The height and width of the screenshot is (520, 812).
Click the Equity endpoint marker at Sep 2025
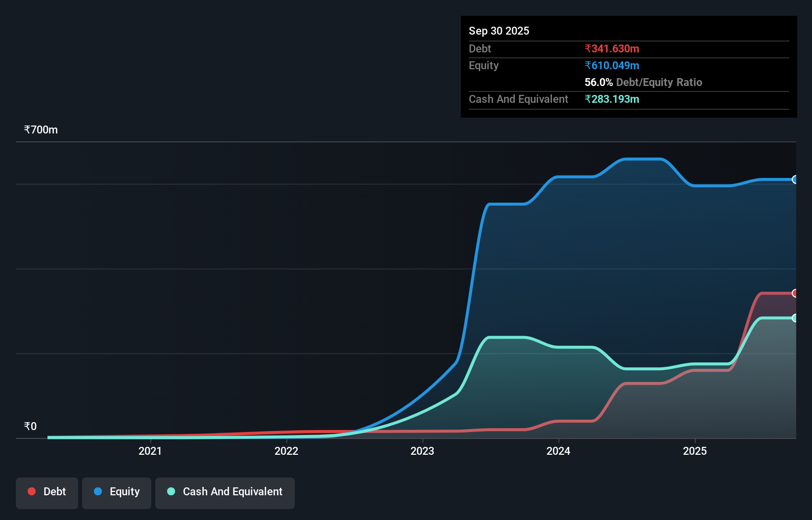click(795, 179)
